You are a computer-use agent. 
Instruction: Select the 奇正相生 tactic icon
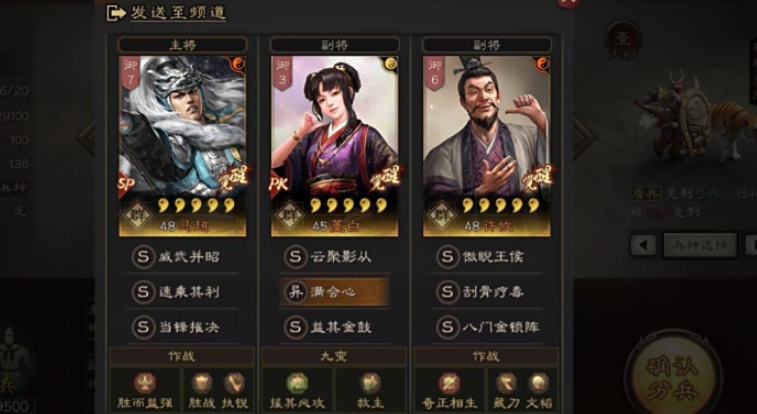tap(449, 384)
